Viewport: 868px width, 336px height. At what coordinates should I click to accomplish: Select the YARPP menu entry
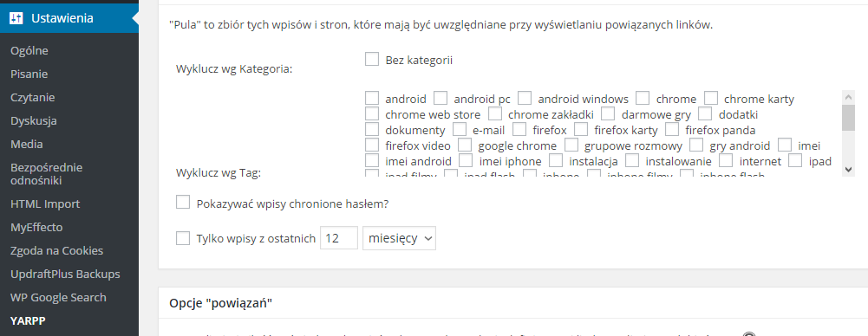[x=28, y=321]
